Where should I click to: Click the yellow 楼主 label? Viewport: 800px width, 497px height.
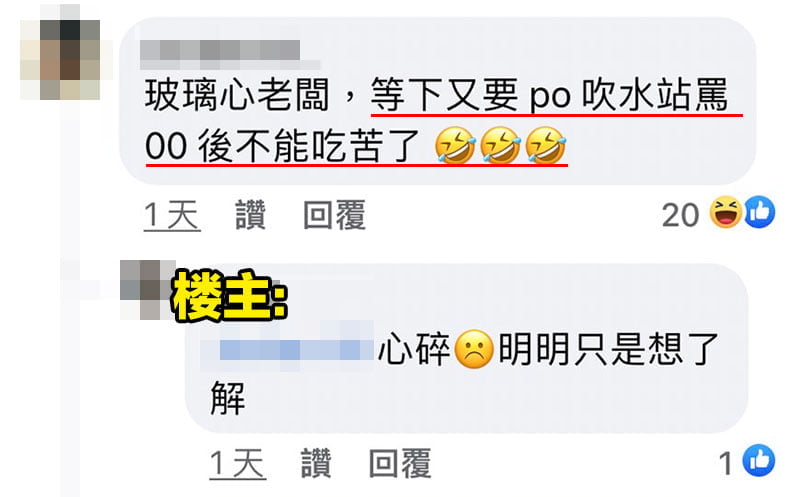(230, 295)
